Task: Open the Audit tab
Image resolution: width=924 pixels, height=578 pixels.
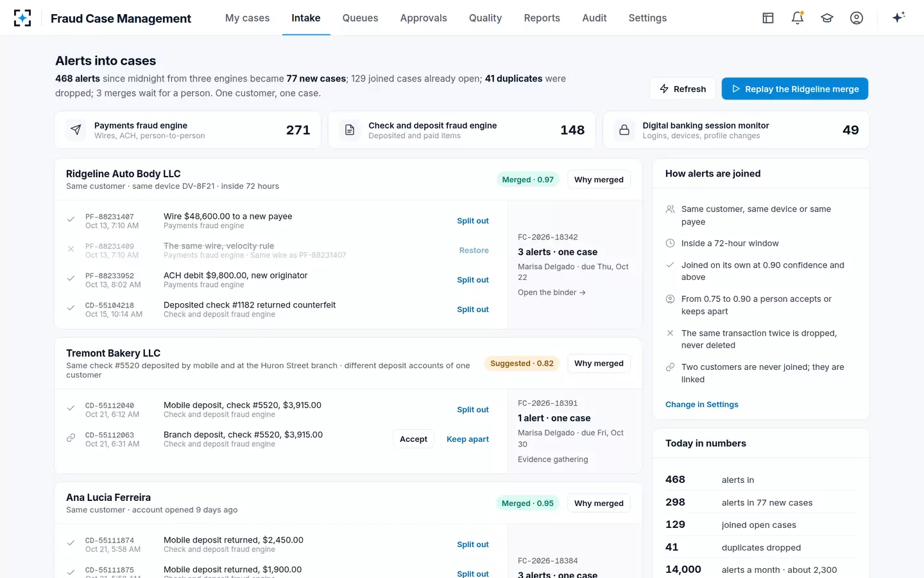Action: click(594, 18)
